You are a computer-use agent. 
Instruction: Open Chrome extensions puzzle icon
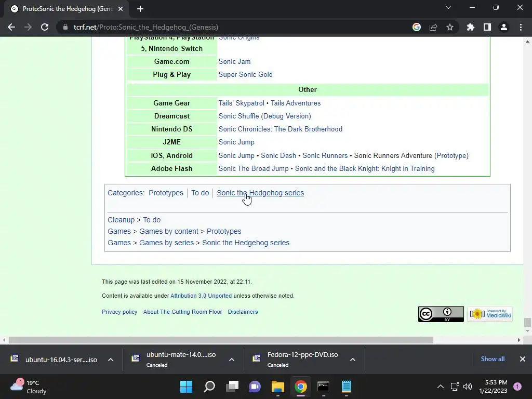(471, 27)
